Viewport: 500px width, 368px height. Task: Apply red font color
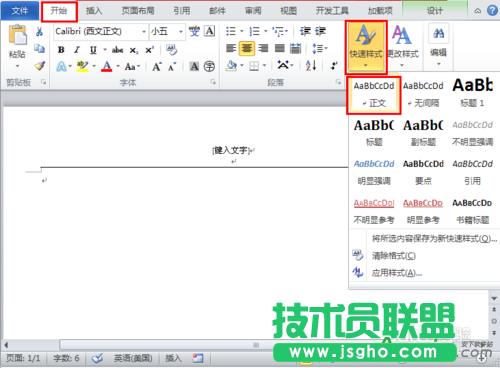click(x=107, y=66)
